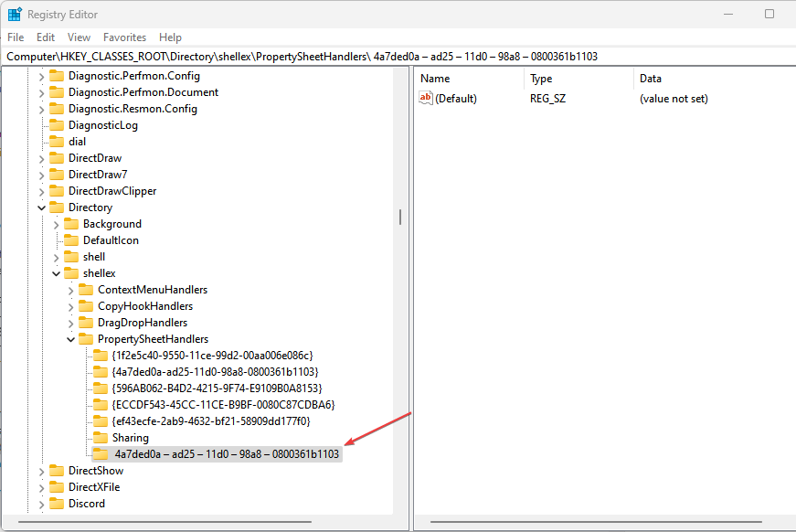Image resolution: width=796 pixels, height=532 pixels.
Task: Collapse the shellex key
Action: 57,273
